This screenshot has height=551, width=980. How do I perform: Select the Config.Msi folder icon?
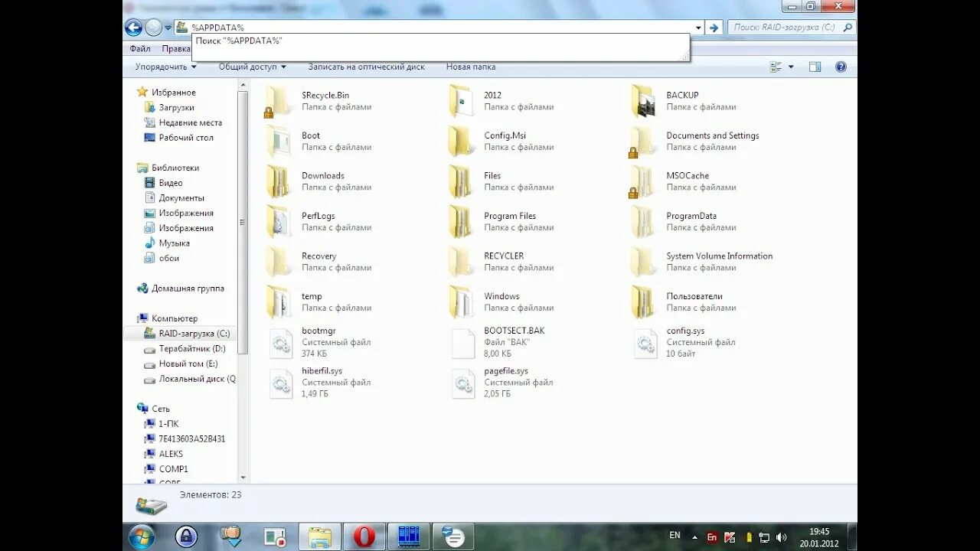[x=460, y=142]
